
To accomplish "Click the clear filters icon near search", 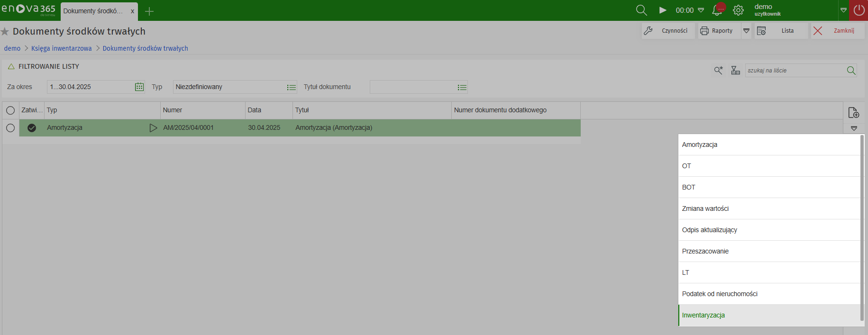I will [x=735, y=71].
